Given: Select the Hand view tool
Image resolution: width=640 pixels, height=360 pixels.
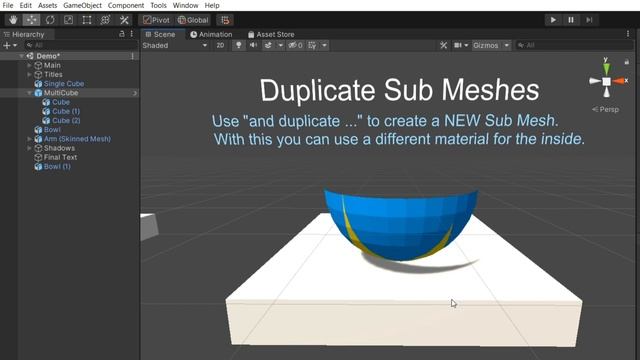Looking at the screenshot, I should (x=13, y=20).
